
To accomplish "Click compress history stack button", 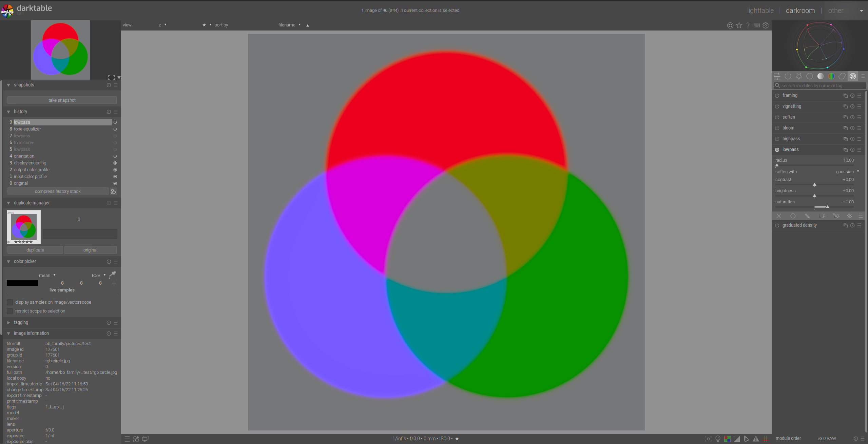I will [x=58, y=191].
